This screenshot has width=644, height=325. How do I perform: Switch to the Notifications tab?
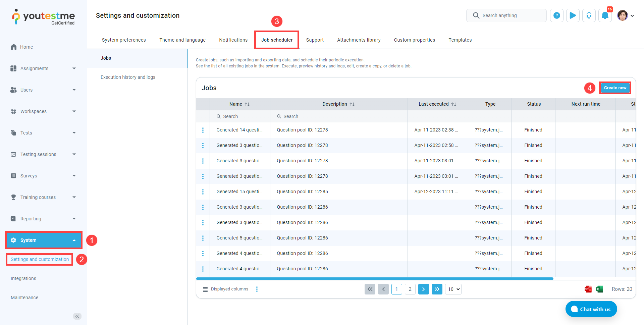pyautogui.click(x=233, y=40)
